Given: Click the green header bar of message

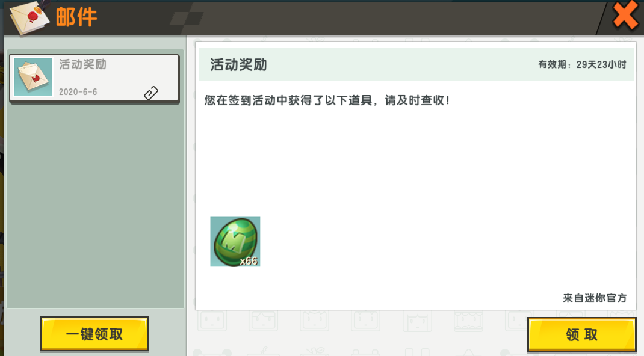Looking at the screenshot, I should pos(416,64).
